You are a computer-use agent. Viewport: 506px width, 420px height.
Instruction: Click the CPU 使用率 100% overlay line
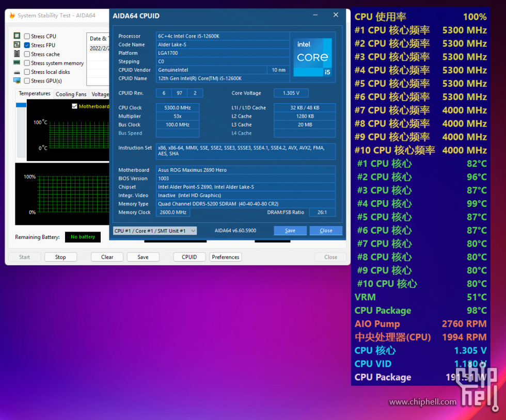[x=420, y=17]
